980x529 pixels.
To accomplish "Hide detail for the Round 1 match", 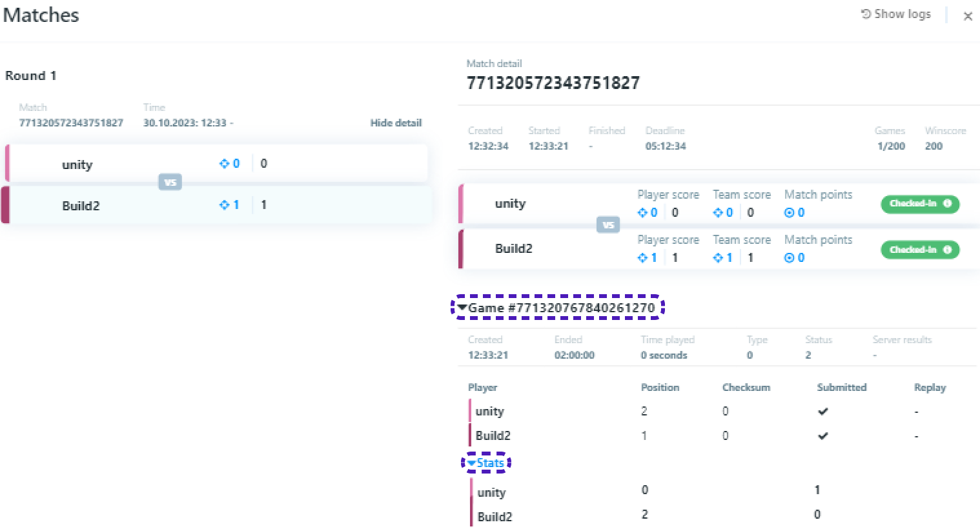I will point(395,123).
